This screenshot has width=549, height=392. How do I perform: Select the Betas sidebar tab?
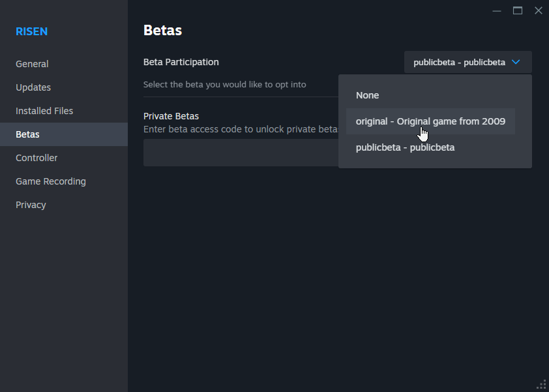pos(27,134)
